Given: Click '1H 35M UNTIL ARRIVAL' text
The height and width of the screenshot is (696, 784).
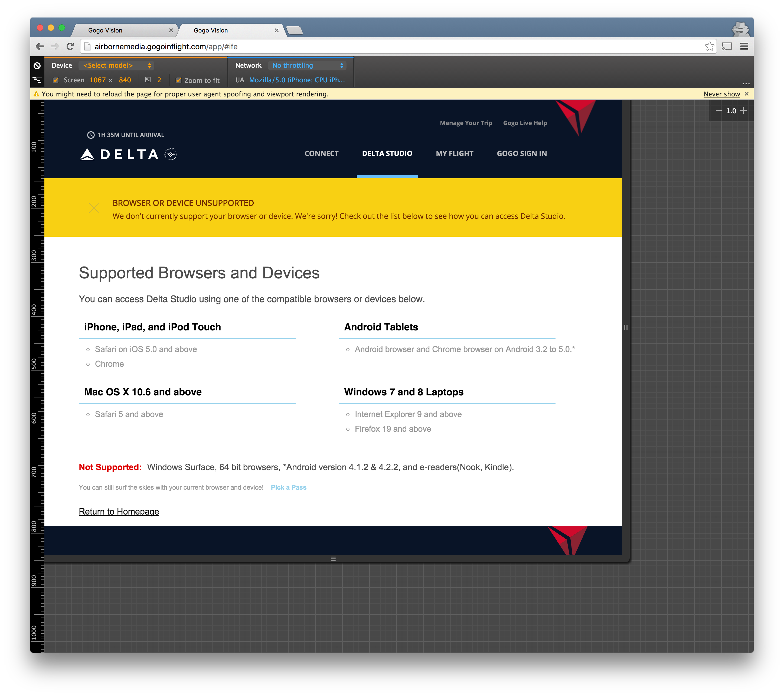Looking at the screenshot, I should point(131,135).
